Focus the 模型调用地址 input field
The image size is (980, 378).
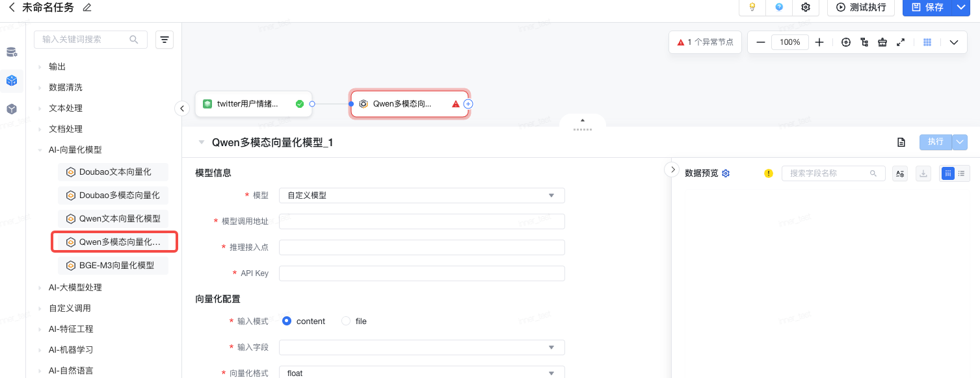[x=421, y=221]
